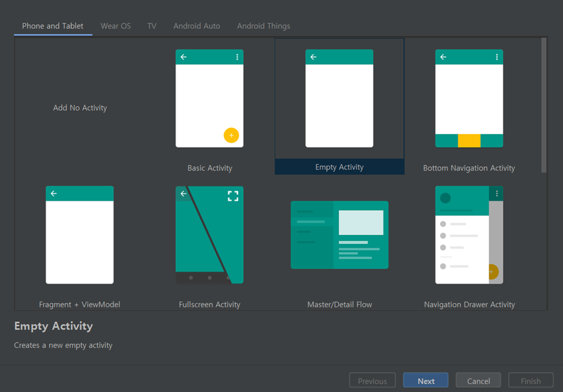Image resolution: width=563 pixels, height=392 pixels.
Task: Click the Navigation Drawer Activity label
Action: pyautogui.click(x=470, y=305)
